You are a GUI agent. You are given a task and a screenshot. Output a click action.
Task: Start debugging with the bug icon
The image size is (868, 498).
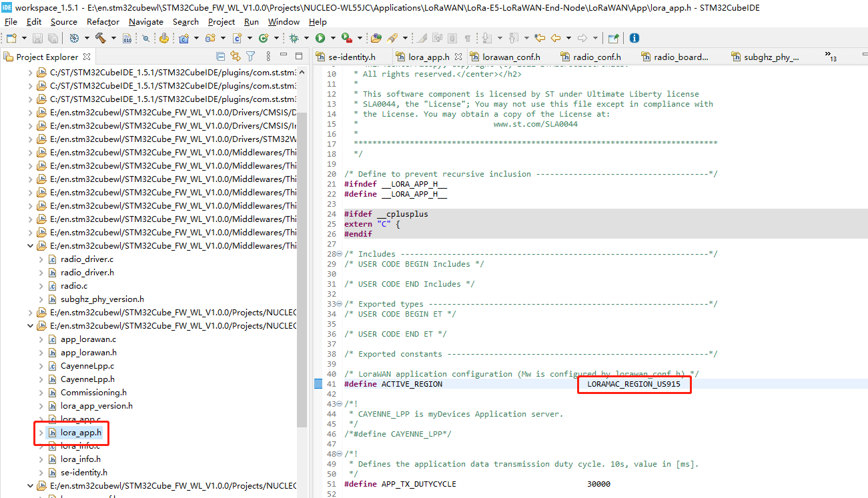pyautogui.click(x=294, y=38)
